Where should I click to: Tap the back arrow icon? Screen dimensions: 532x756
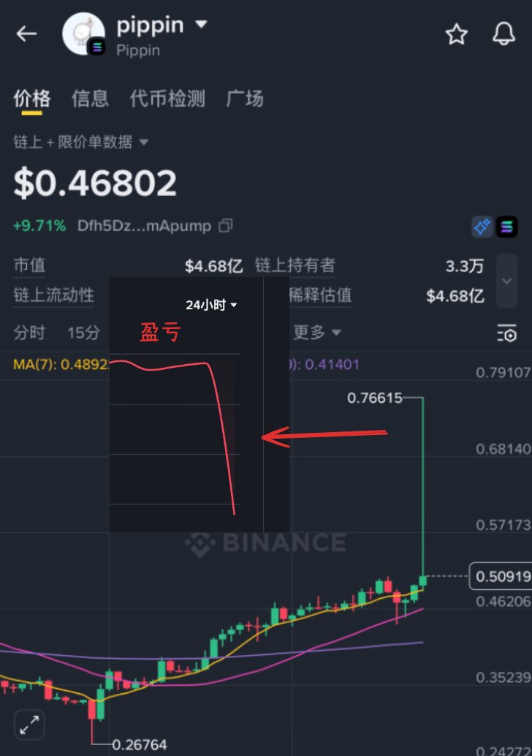[x=26, y=34]
